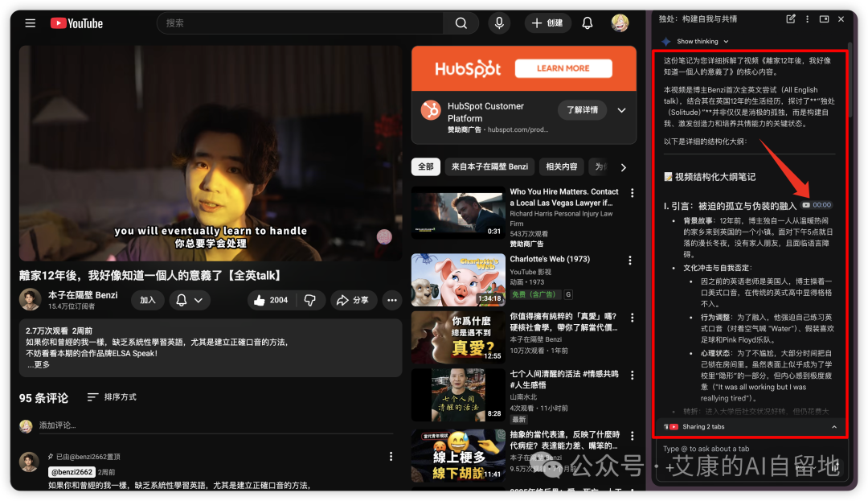
Task: Open the YouTube hamburger guide menu
Action: coord(30,23)
